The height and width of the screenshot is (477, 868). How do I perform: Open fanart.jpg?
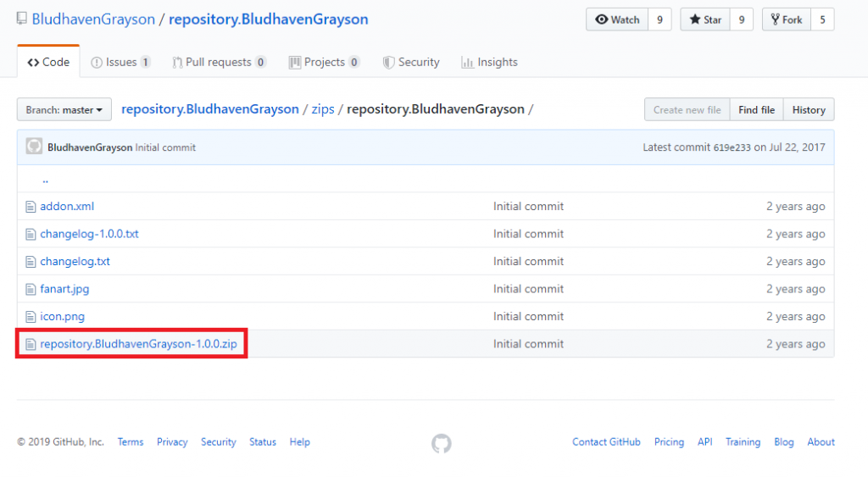coord(64,289)
